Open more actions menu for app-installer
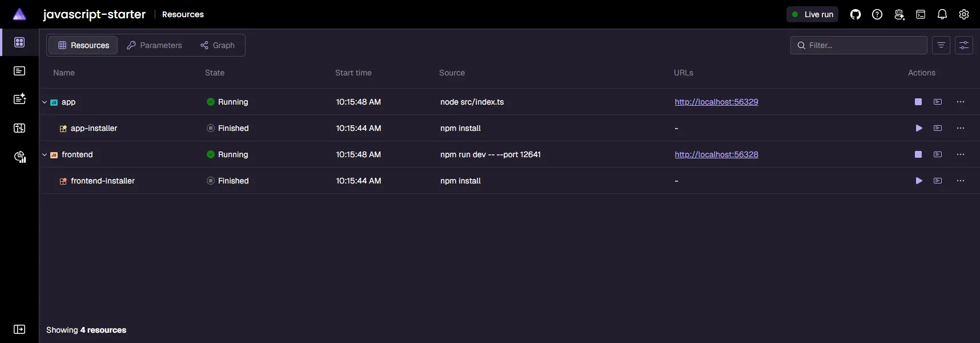Viewport: 980px width, 343px height. (x=961, y=128)
